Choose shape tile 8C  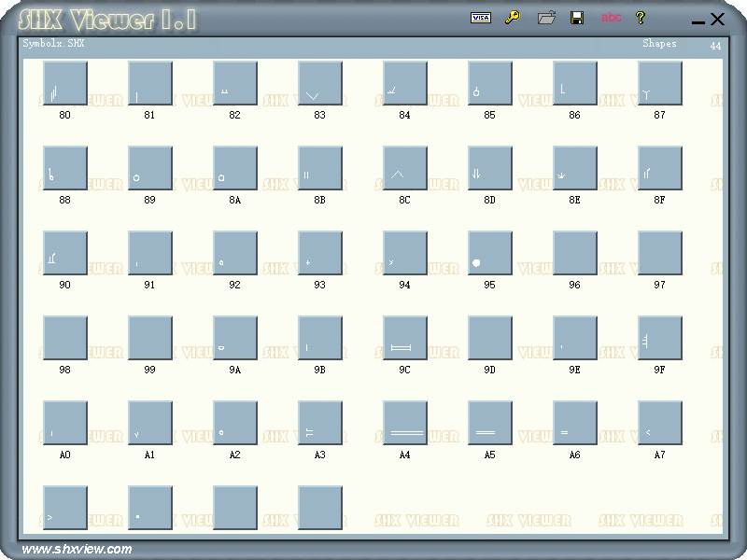coord(405,169)
